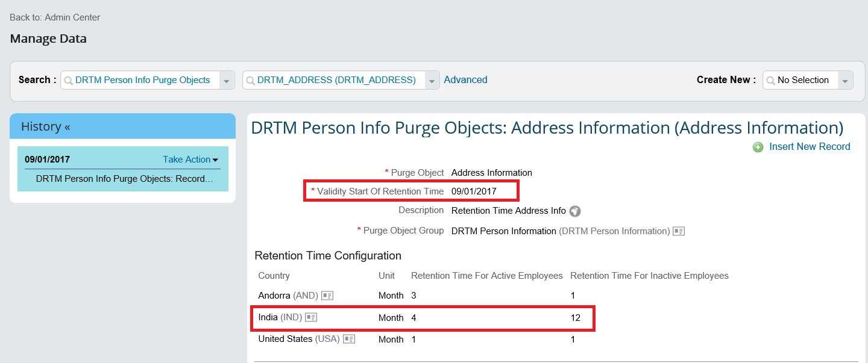Image resolution: width=868 pixels, height=363 pixels.
Task: Click India's inactive retention value 12
Action: [x=575, y=318]
